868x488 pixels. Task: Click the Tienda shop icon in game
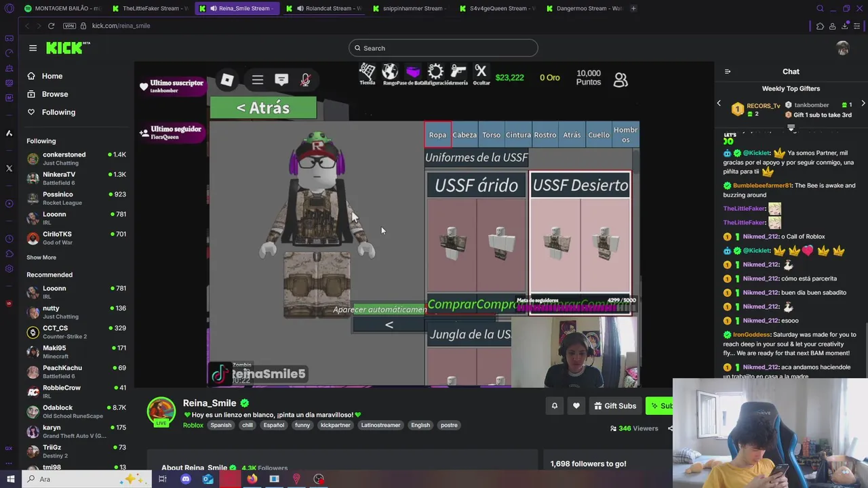tap(367, 74)
